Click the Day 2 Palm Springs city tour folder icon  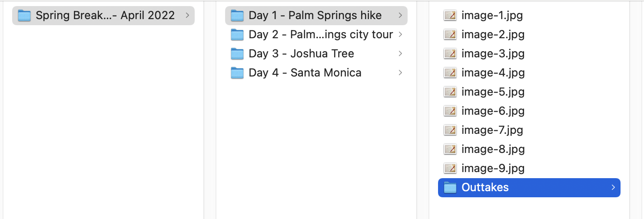coord(237,35)
